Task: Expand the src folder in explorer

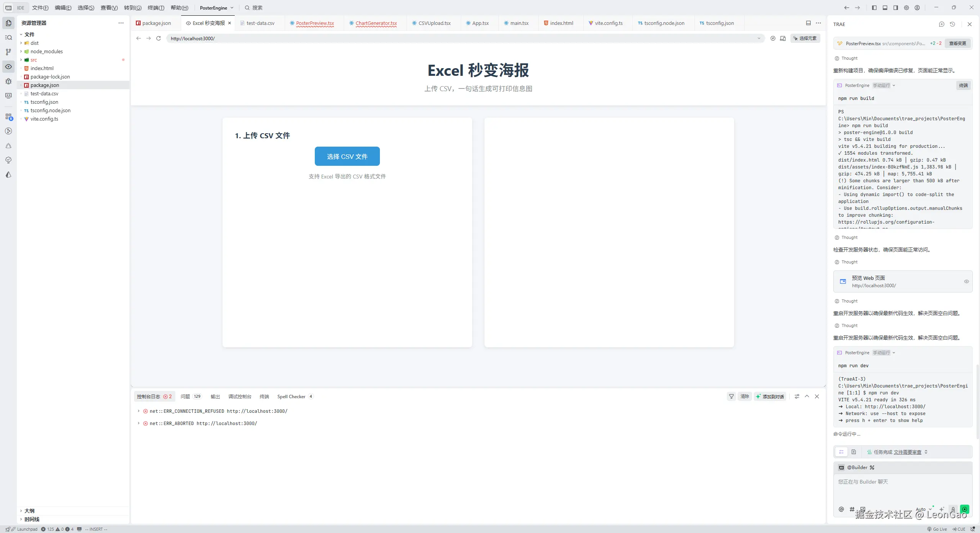Action: (x=34, y=60)
